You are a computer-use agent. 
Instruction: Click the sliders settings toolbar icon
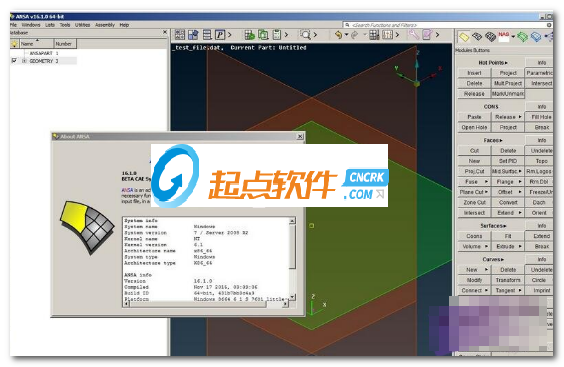387,35
